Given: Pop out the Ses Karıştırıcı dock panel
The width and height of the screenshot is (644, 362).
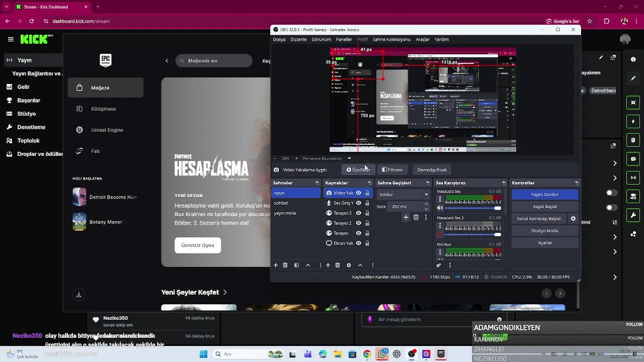Looking at the screenshot, I should pyautogui.click(x=504, y=183).
